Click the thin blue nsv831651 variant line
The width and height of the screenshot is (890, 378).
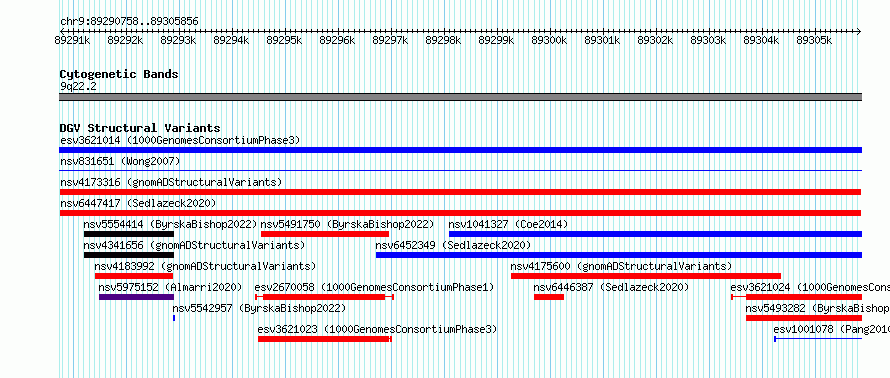point(460,170)
